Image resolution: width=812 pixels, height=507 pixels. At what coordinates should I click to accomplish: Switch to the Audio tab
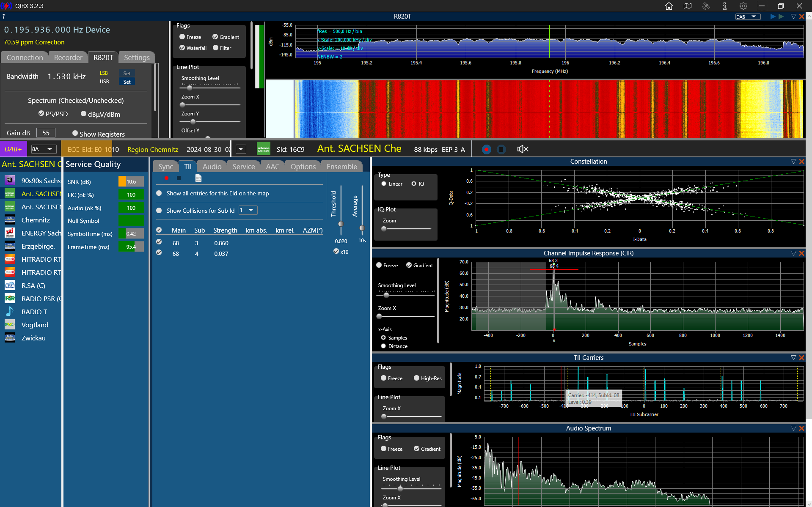[x=212, y=167]
